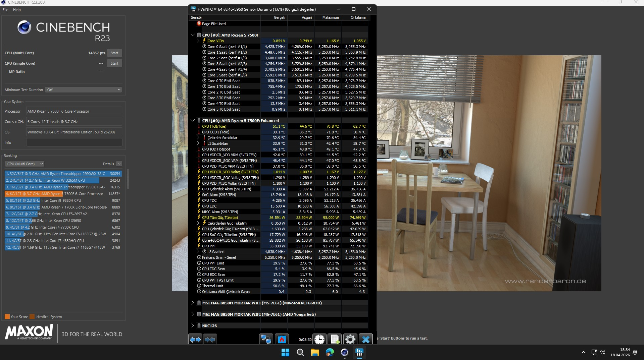Expand MSI MAG B850M MORTAR Nuvoton NCT6687D group

[x=193, y=303]
